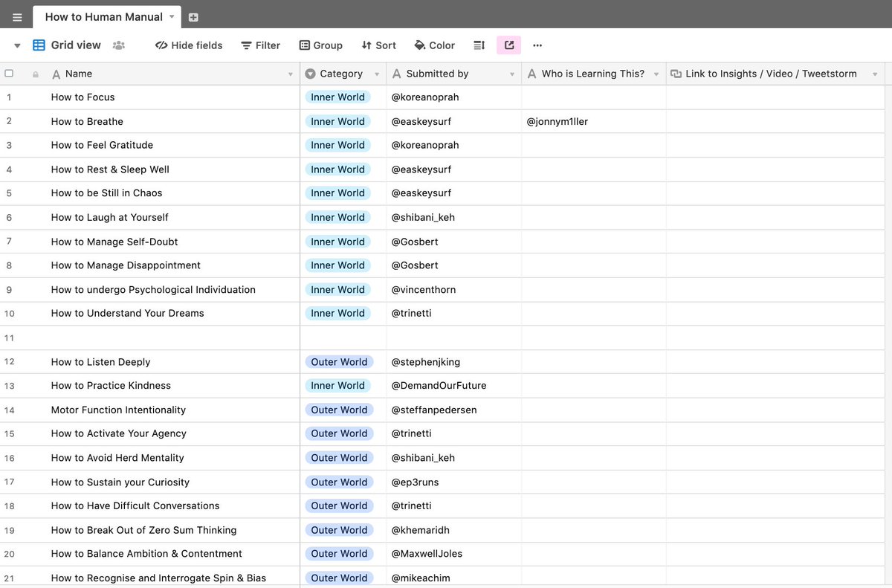
Task: Click the share view icon
Action: coord(509,45)
